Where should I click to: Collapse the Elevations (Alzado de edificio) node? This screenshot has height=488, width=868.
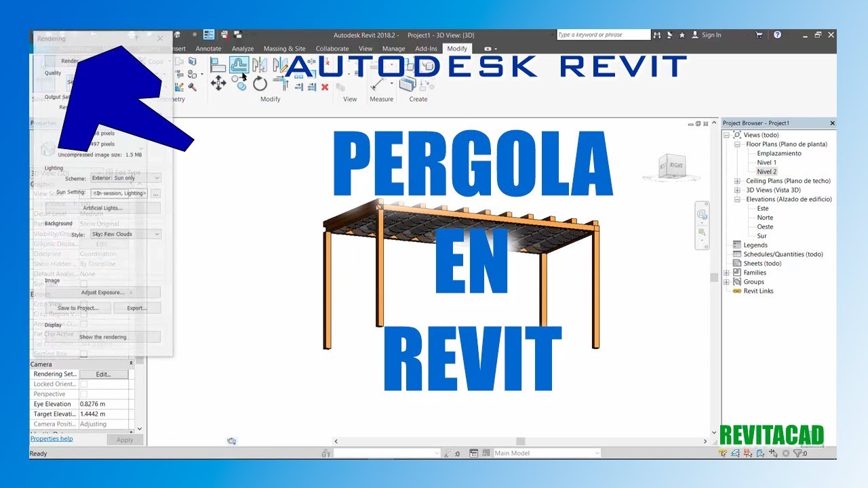pos(738,199)
